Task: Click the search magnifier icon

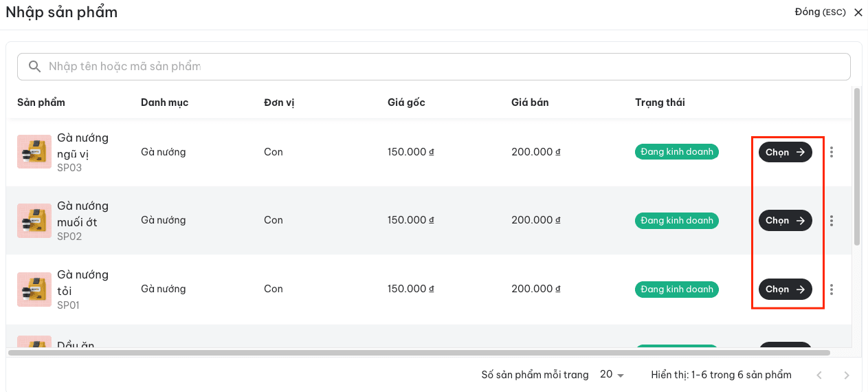Action: 34,67
